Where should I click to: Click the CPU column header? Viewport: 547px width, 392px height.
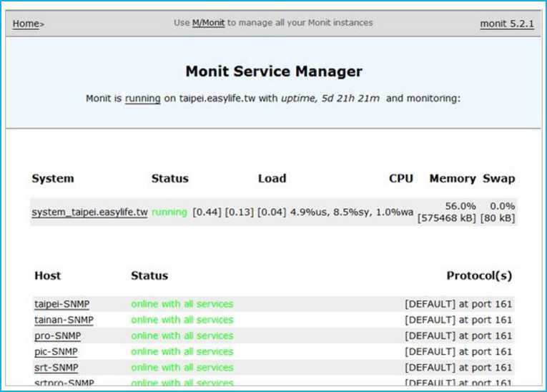click(401, 178)
